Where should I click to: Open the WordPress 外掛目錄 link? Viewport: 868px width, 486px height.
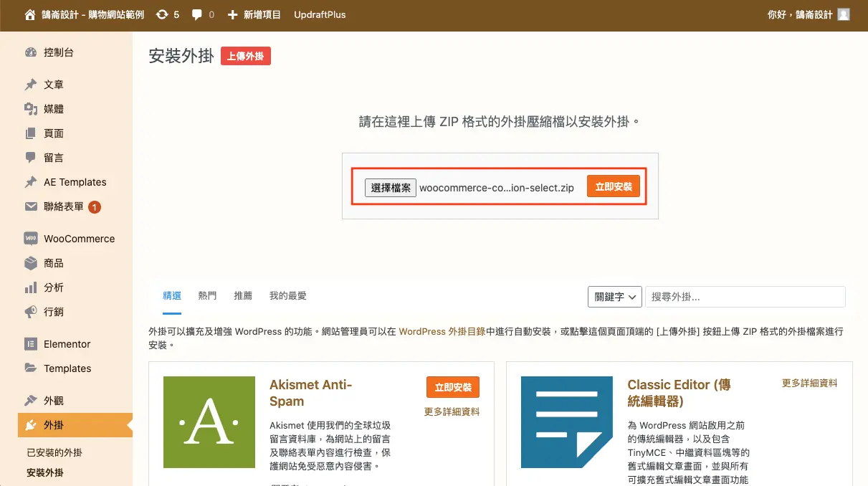click(442, 332)
